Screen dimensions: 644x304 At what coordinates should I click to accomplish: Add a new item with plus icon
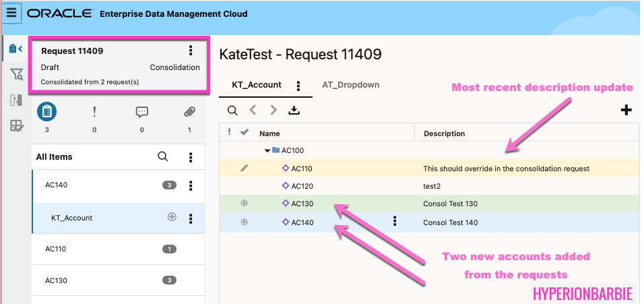(626, 111)
